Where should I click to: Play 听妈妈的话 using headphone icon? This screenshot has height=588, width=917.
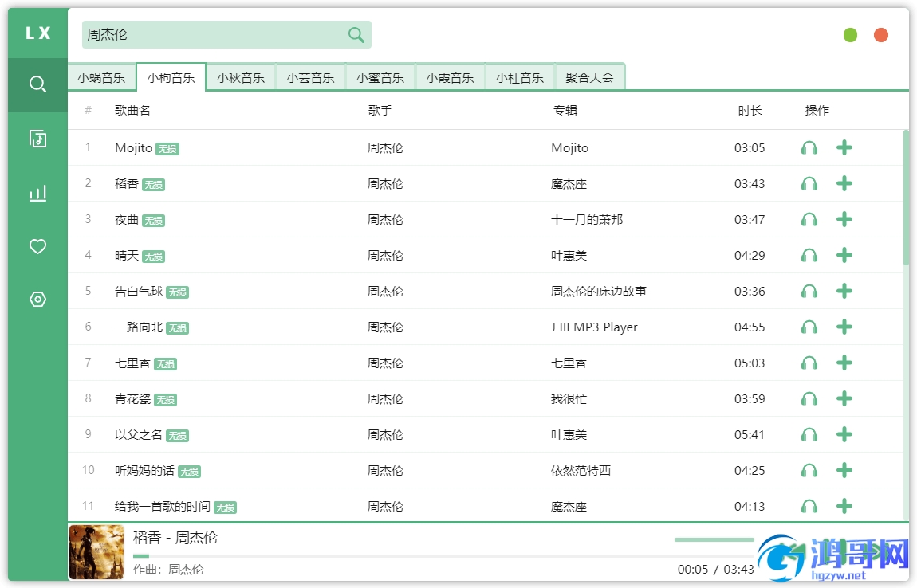809,471
